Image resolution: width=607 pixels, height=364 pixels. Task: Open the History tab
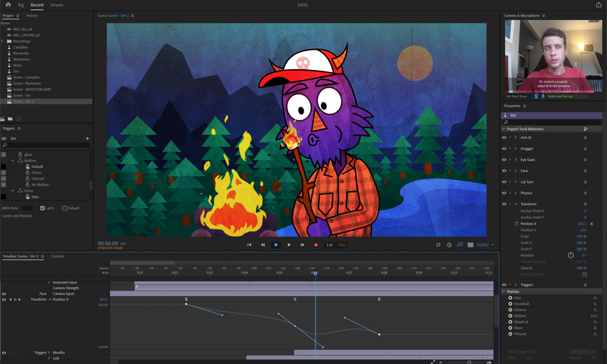(x=32, y=16)
